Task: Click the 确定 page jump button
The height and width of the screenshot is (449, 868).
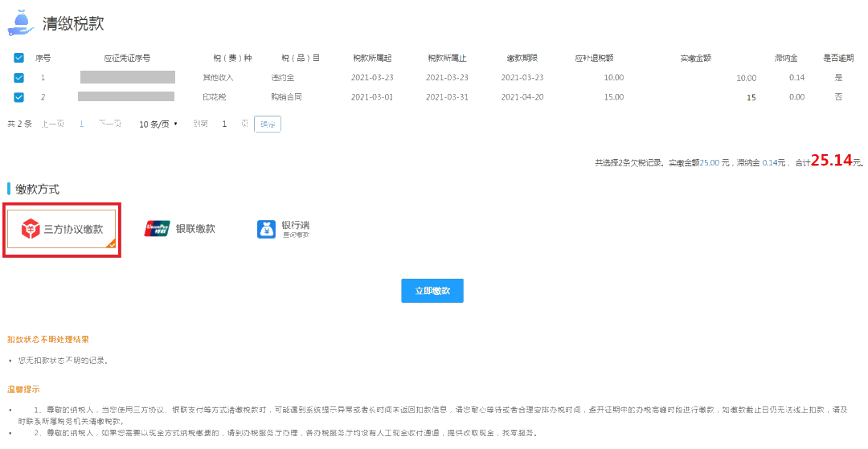Action: [x=268, y=124]
